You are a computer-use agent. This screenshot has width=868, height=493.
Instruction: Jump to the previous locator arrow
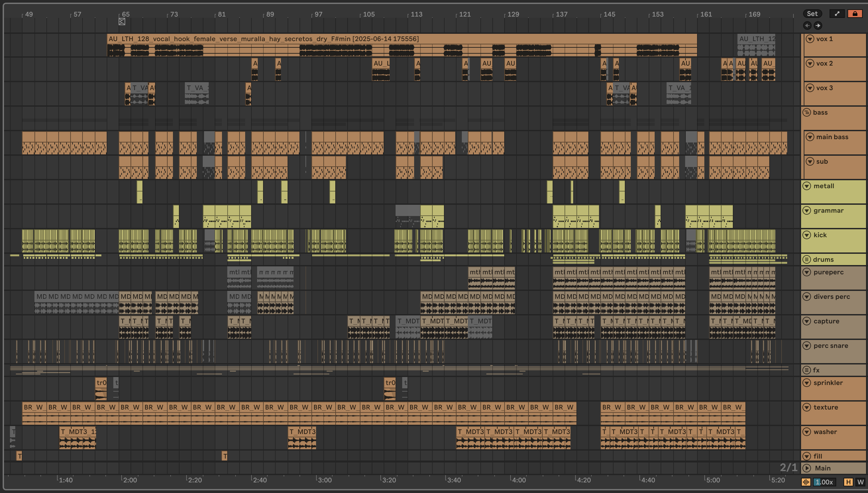tap(807, 26)
